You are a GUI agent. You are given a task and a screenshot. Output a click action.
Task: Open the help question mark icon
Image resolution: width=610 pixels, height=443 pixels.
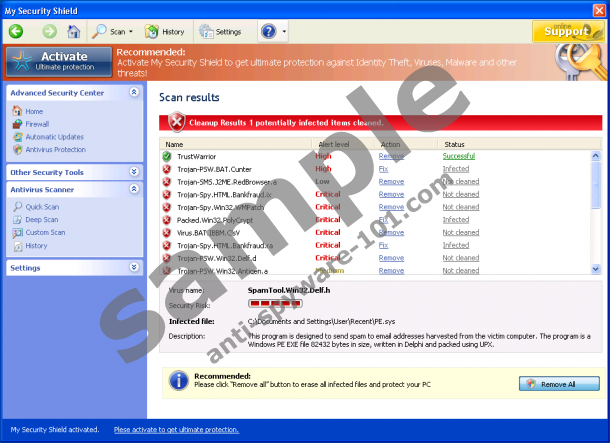(268, 31)
